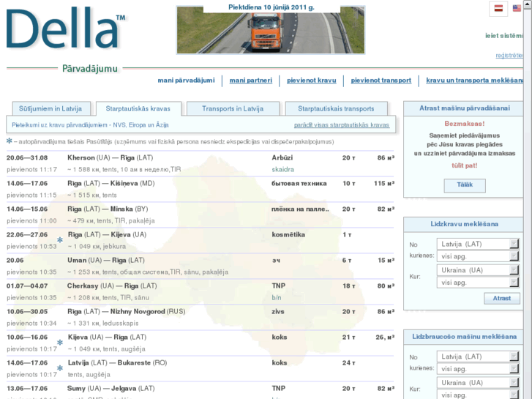Click the skaidra payment text

(x=283, y=169)
